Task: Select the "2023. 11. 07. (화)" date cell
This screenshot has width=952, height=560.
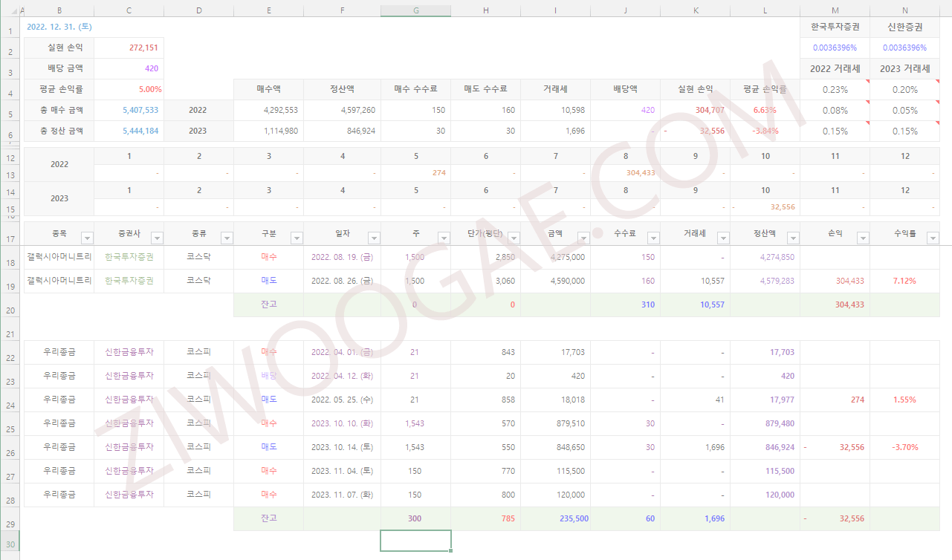Action: pyautogui.click(x=342, y=495)
